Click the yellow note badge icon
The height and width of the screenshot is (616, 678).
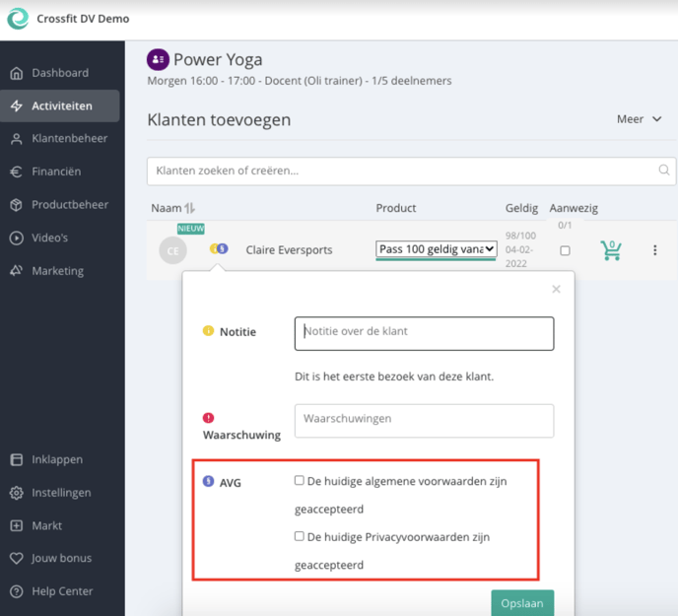coord(214,249)
